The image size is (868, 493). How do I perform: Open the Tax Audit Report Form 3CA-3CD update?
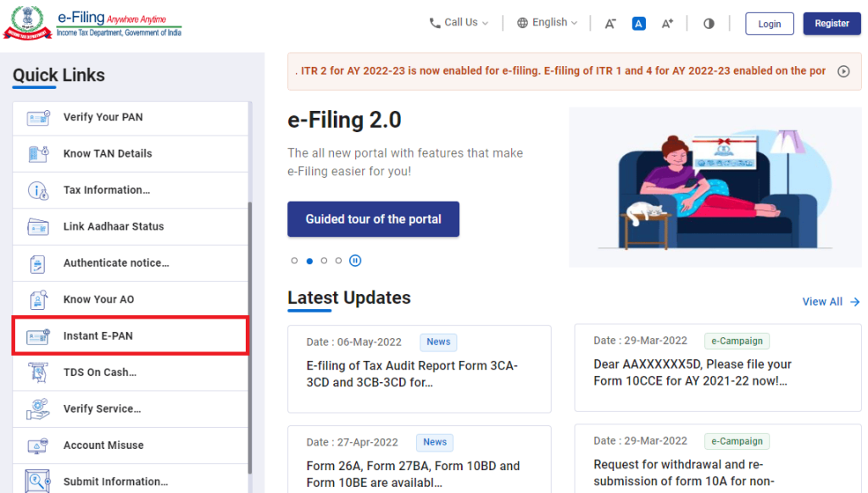point(419,369)
